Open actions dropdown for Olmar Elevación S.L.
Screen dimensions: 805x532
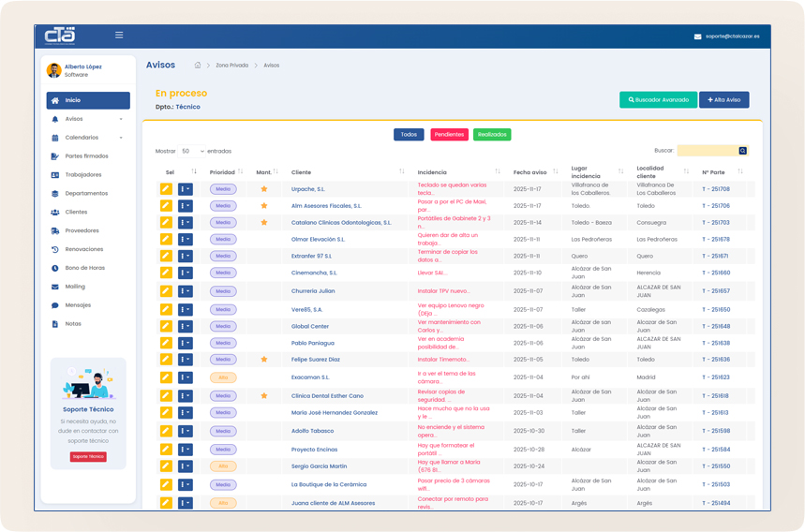186,240
